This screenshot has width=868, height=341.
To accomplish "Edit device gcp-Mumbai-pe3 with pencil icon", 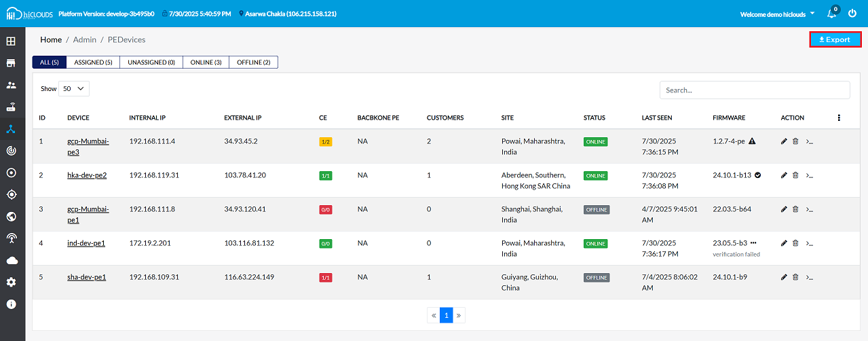I will coord(784,141).
